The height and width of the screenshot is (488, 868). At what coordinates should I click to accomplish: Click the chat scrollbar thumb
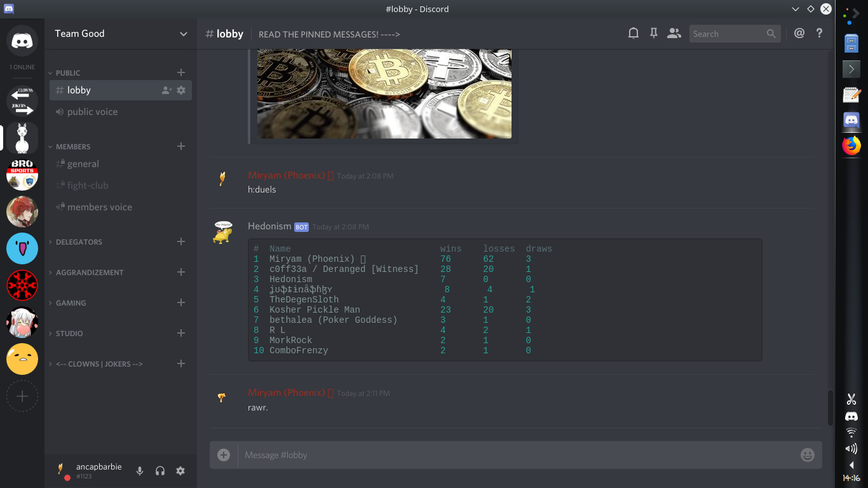(830, 408)
